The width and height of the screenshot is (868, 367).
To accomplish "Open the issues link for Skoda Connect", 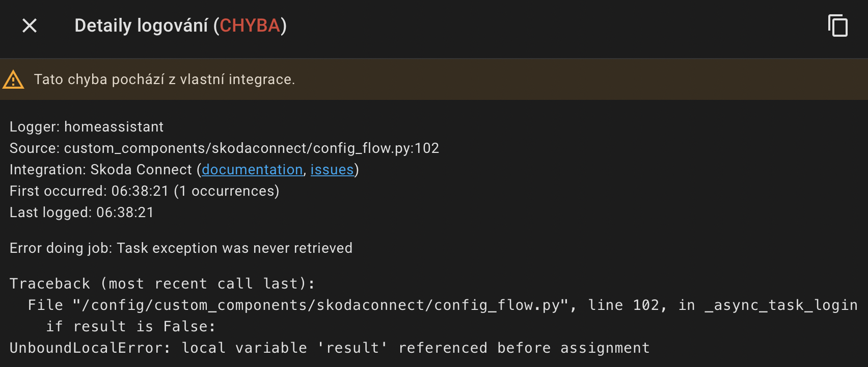I will pyautogui.click(x=332, y=170).
